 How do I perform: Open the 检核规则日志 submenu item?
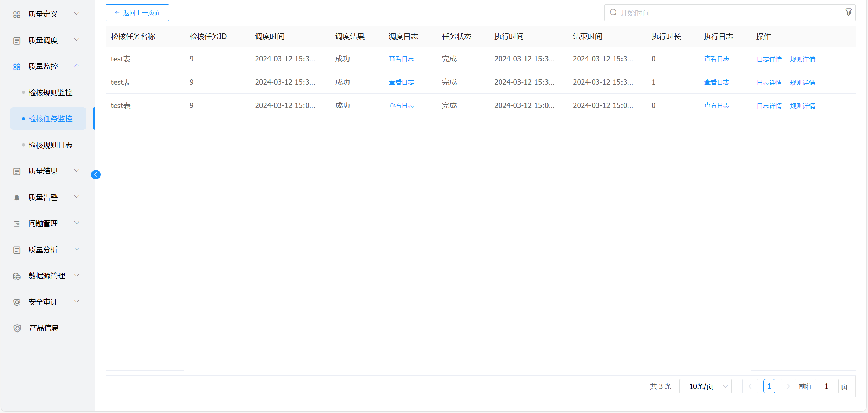click(x=50, y=145)
